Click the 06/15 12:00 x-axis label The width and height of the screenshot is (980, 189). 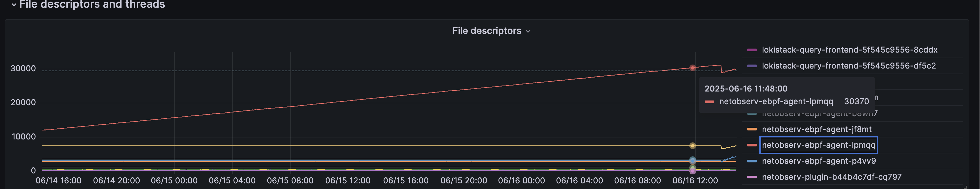coord(348,181)
